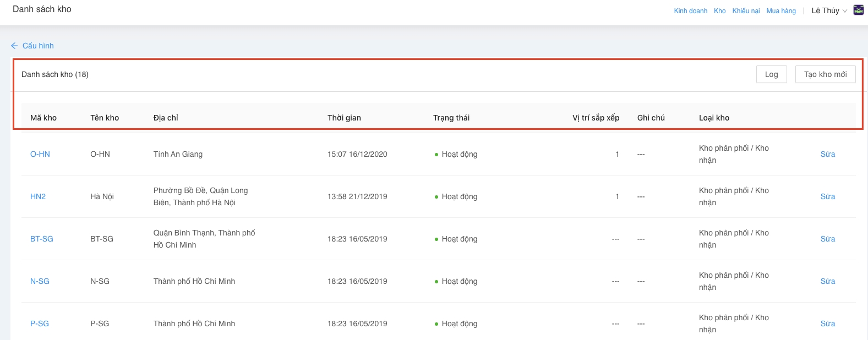Open warehouse code O-HN link
This screenshot has width=868, height=340.
(x=40, y=154)
